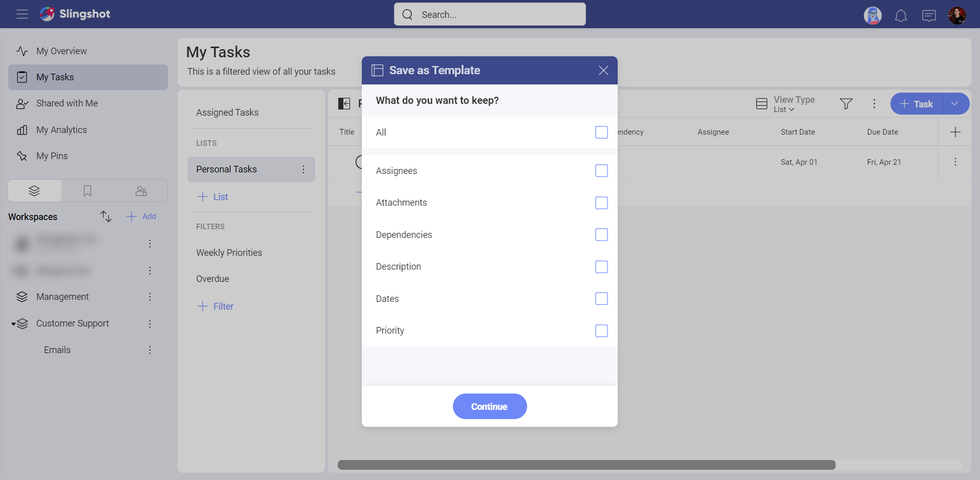Open the chat messages icon

929,15
